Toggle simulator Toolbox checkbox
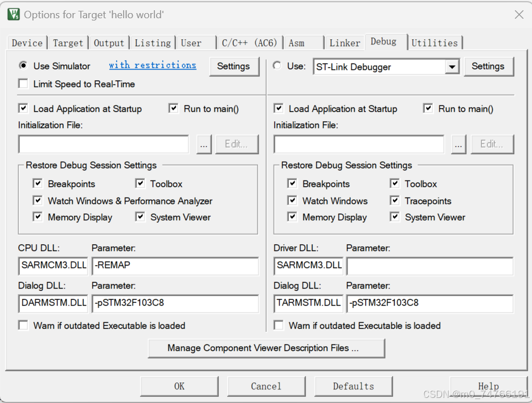This screenshot has width=532, height=403. click(x=140, y=183)
